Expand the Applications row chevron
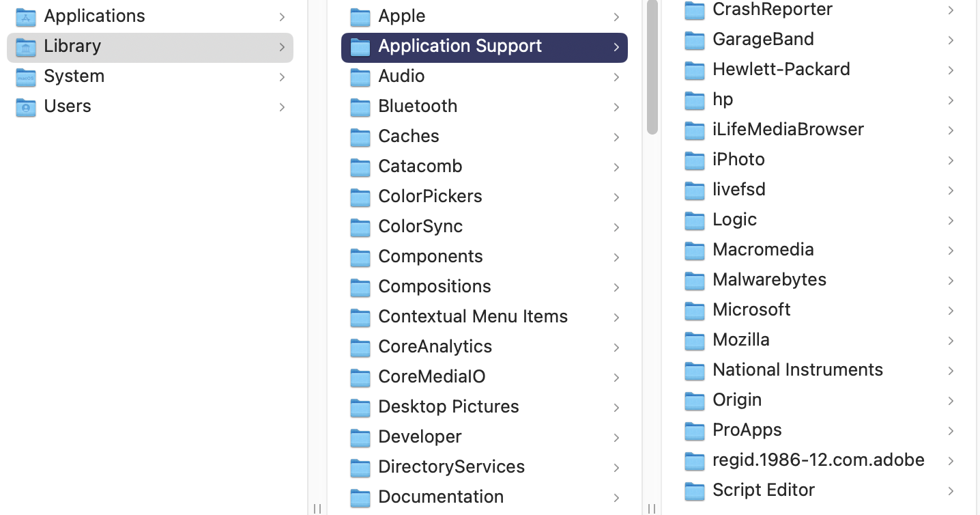This screenshot has width=980, height=515. click(282, 16)
